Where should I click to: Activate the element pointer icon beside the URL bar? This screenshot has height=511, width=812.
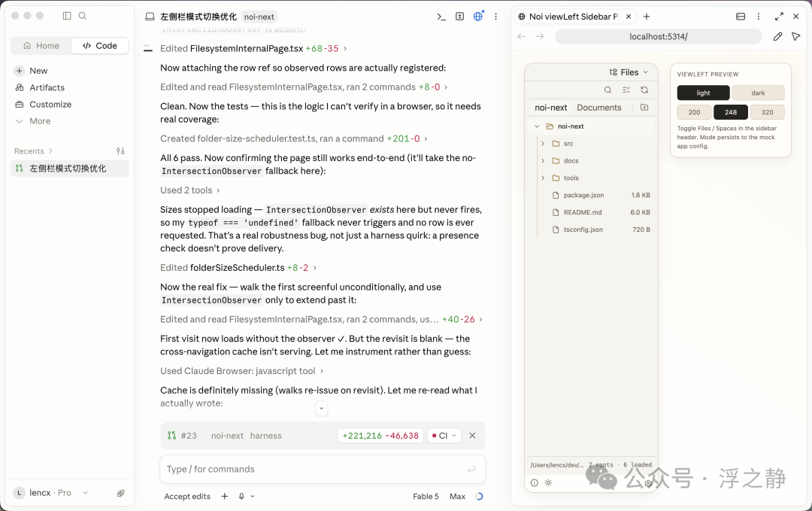[796, 36]
